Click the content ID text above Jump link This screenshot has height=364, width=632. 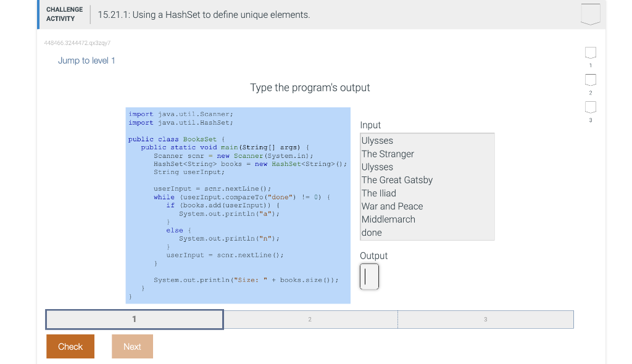tap(76, 44)
